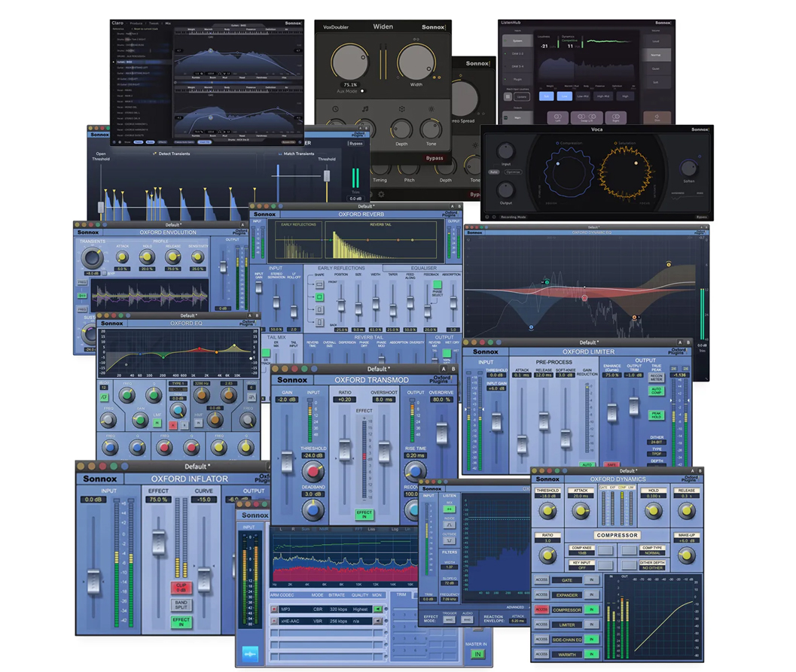Click Bypass in the VoxDoubler Widen window
Screen dimensions: 796x672
(x=435, y=158)
